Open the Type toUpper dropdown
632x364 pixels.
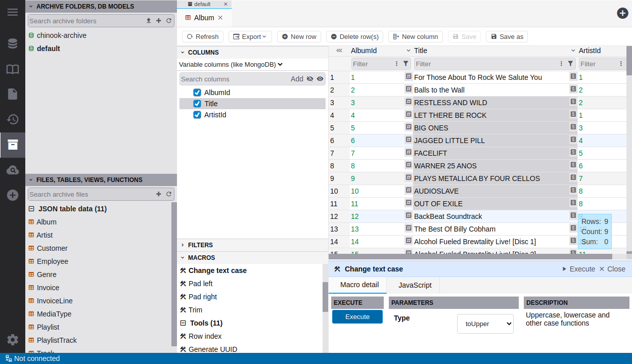[x=485, y=324]
